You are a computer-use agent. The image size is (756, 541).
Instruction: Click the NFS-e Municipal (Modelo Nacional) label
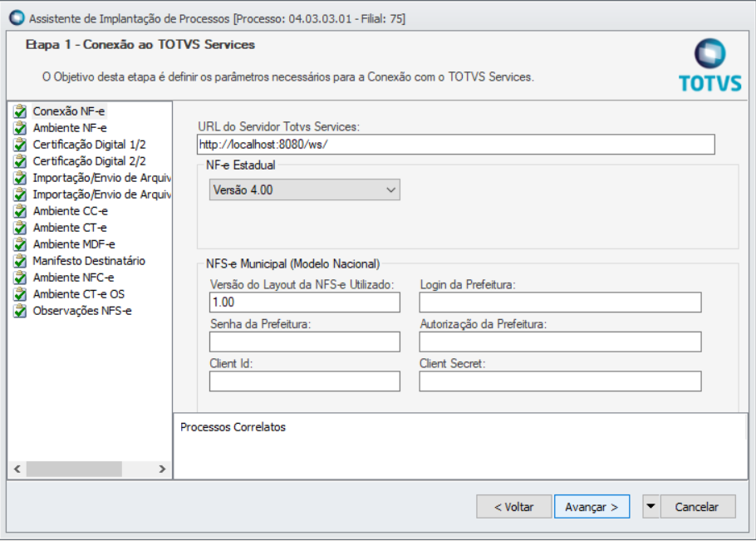pyautogui.click(x=292, y=263)
